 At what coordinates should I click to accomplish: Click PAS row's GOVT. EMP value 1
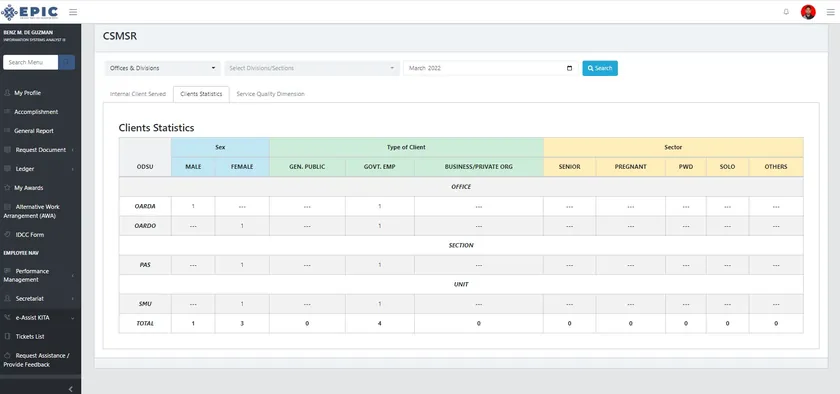coord(379,265)
